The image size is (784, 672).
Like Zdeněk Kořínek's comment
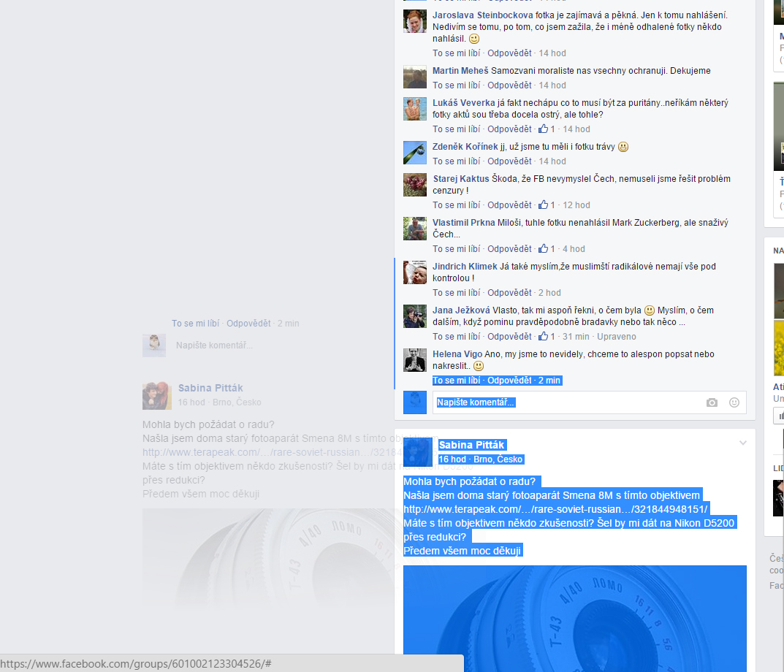coord(457,161)
